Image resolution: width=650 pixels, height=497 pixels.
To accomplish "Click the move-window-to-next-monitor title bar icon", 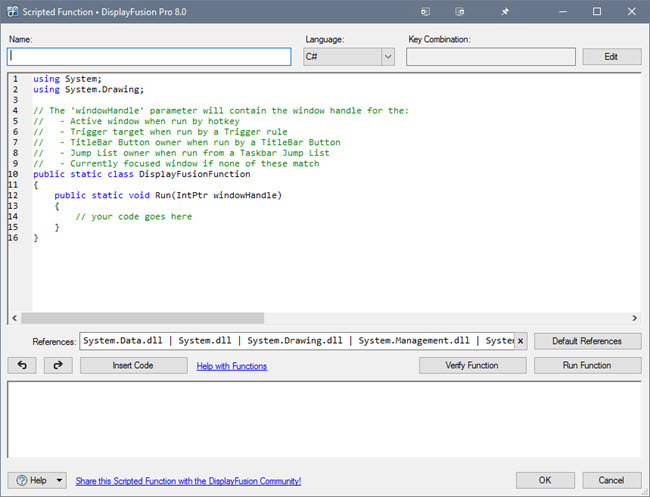I will point(460,12).
